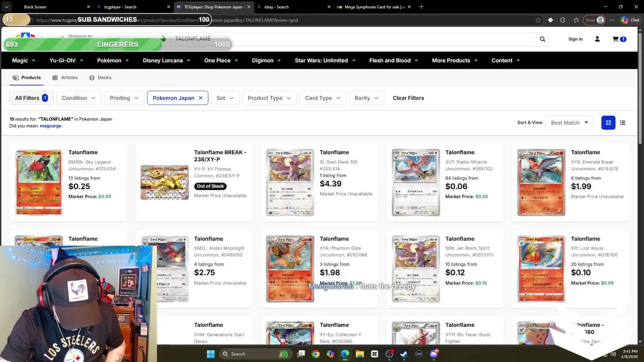Open the tab search chevron
The image size is (644, 362).
pos(7,7)
